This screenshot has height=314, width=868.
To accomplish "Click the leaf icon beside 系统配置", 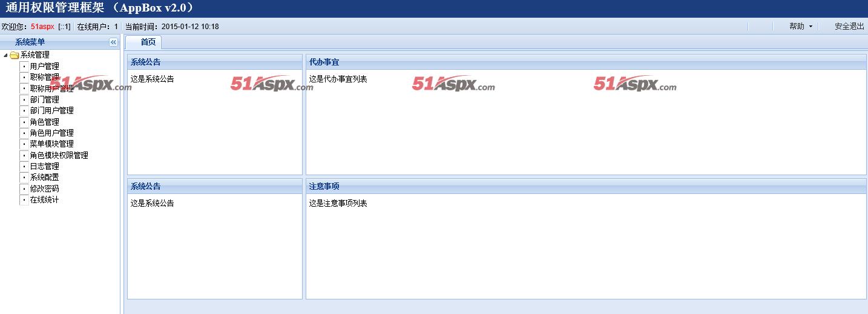I will 24,178.
